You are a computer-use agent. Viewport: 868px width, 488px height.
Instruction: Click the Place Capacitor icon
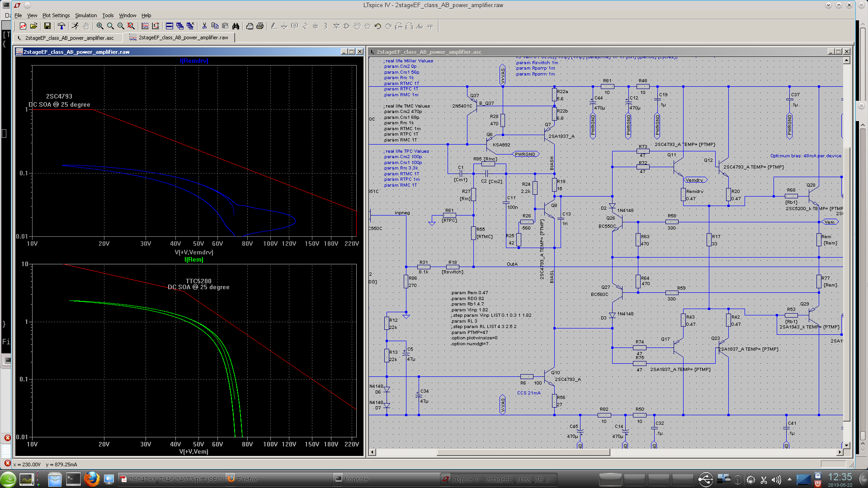pos(316,26)
